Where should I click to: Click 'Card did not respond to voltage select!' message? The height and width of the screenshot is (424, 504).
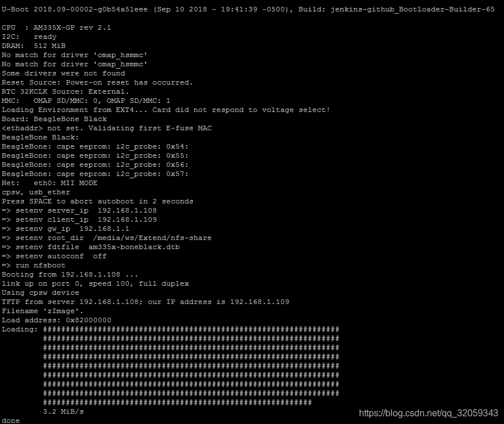tap(241, 110)
